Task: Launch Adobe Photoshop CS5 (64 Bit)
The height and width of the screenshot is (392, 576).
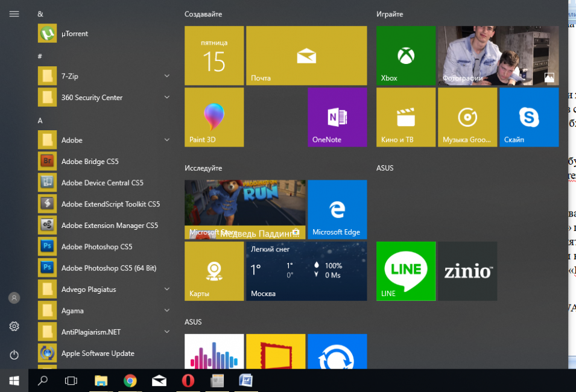Action: pos(104,268)
